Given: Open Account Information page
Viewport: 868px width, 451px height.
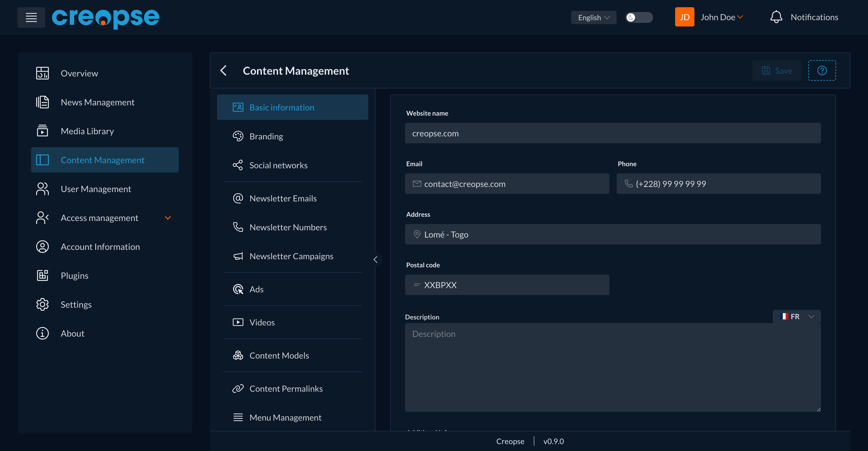Looking at the screenshot, I should [105, 247].
